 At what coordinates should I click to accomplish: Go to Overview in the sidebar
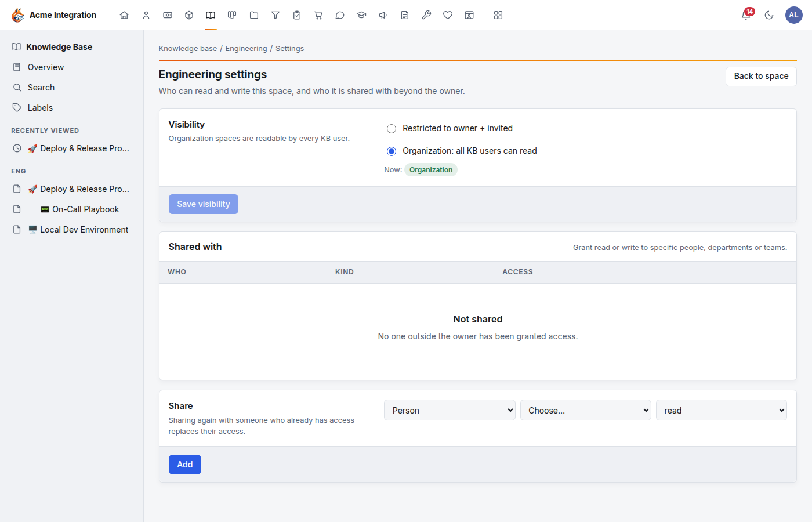click(x=72, y=67)
